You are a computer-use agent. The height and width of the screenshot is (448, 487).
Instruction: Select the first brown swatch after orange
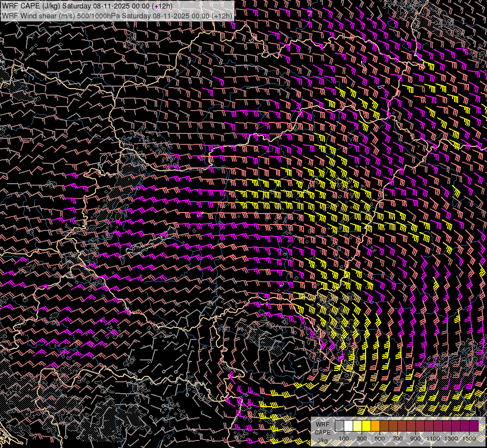[x=384, y=426]
